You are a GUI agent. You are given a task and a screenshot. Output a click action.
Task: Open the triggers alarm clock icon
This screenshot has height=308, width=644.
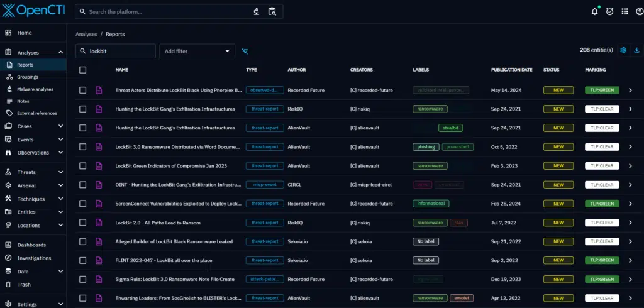pyautogui.click(x=609, y=11)
